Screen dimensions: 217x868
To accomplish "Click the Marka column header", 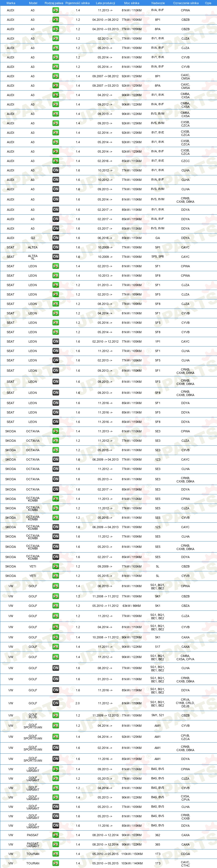I will coord(11,3).
